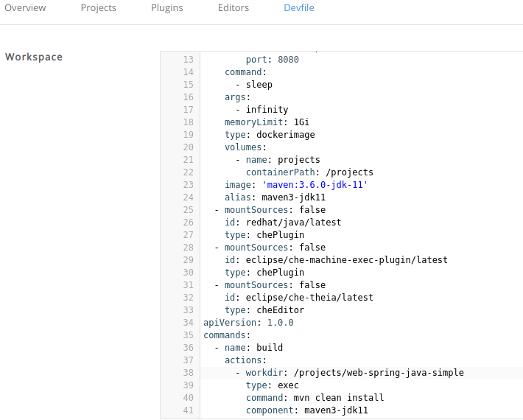
Task: Click the active Devfile tab
Action: coord(299,8)
